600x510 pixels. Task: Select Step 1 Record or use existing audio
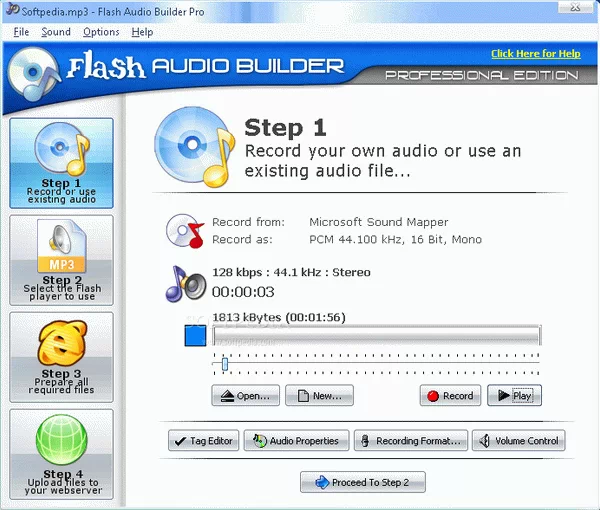point(61,163)
